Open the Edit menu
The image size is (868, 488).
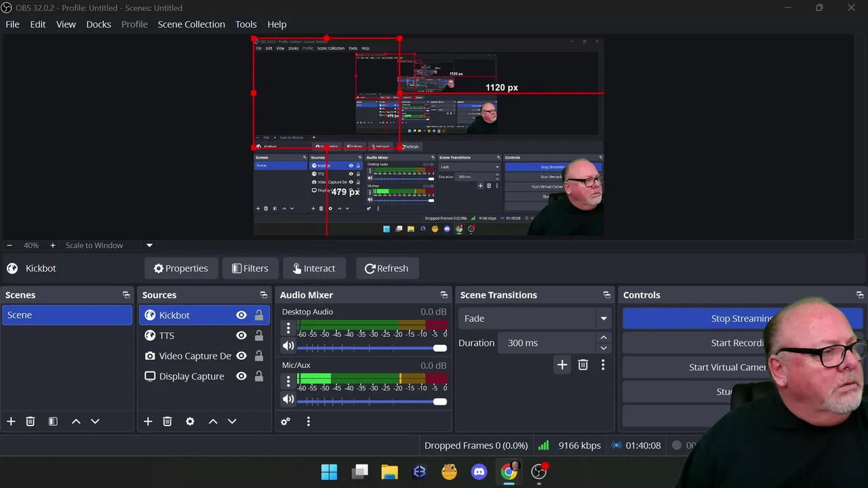click(37, 24)
